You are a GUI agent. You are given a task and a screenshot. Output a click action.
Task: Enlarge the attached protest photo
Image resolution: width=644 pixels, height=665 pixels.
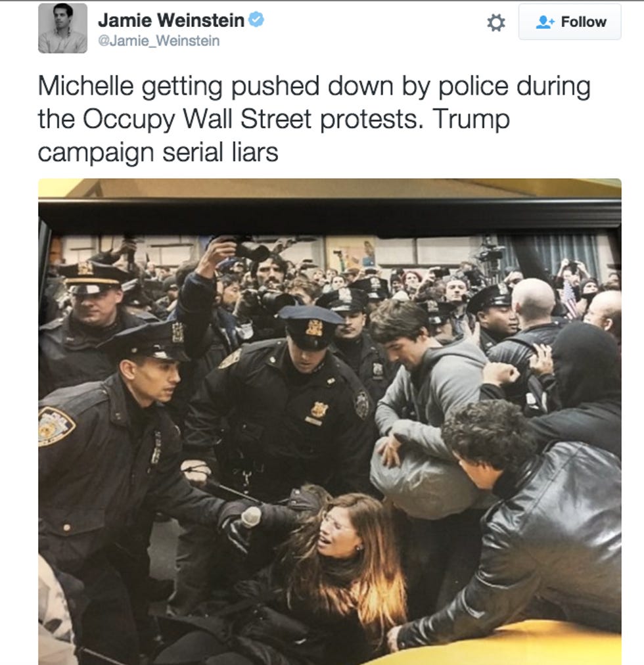pos(330,422)
